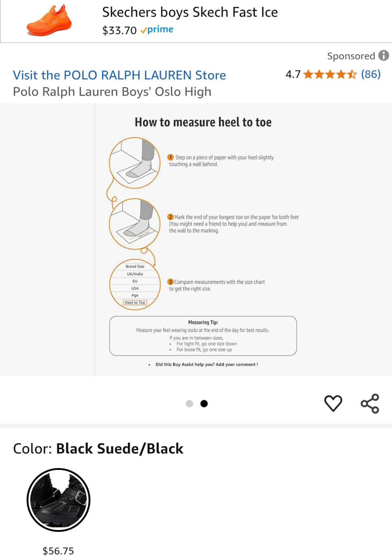Tap the share icon
Viewport: 392px width, 559px height.
pyautogui.click(x=370, y=403)
